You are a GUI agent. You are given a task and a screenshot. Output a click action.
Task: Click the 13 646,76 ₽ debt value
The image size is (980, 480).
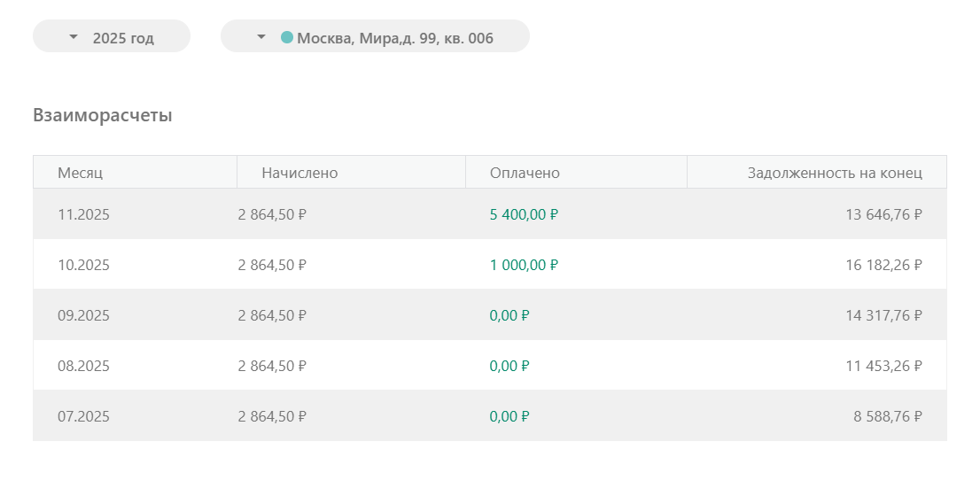click(x=883, y=214)
